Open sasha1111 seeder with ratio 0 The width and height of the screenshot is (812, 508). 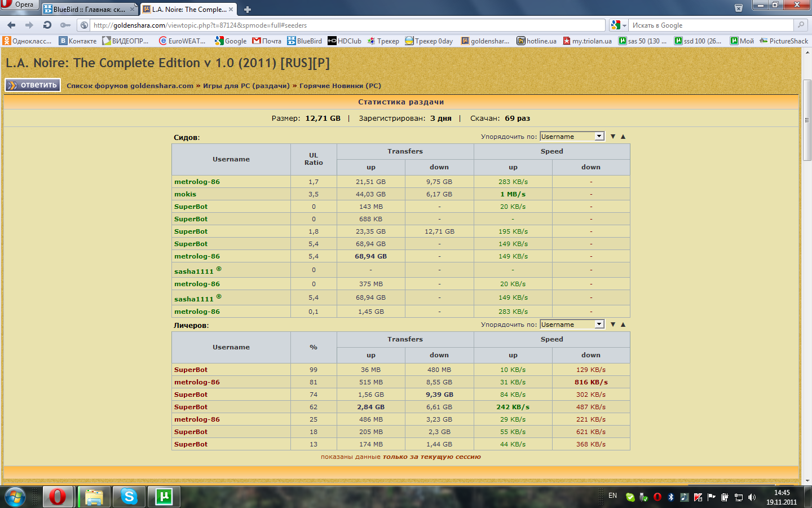pos(194,271)
